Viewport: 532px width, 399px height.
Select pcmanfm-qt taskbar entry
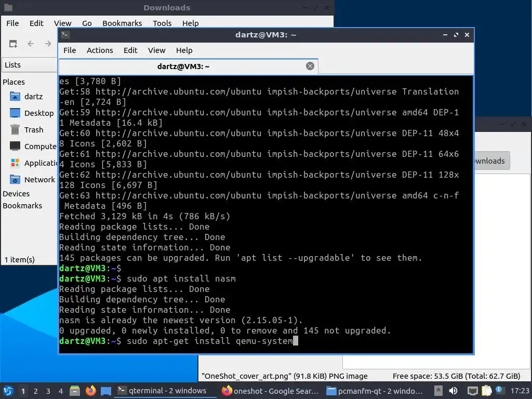(375, 391)
